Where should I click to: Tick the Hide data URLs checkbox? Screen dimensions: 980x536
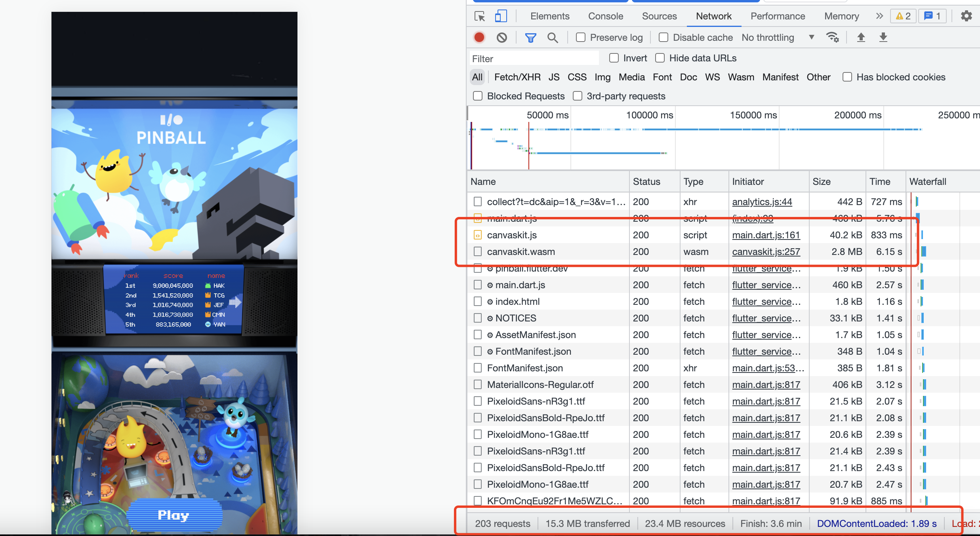click(660, 58)
